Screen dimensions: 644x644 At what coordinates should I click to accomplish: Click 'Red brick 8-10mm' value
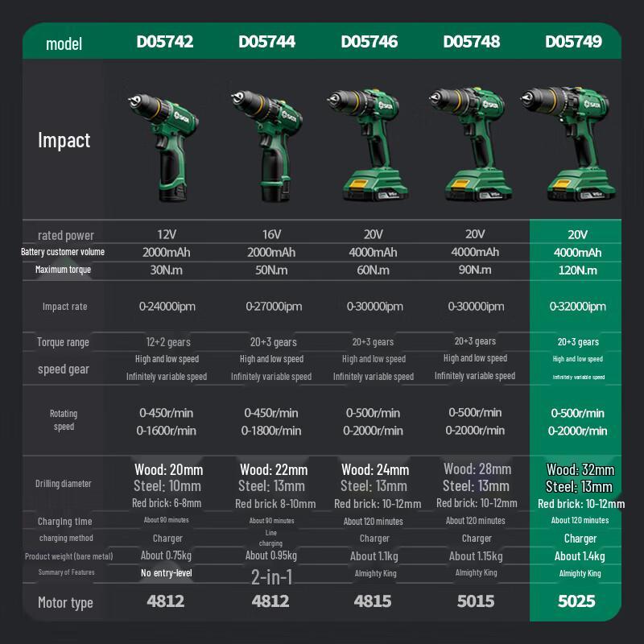coord(275,504)
